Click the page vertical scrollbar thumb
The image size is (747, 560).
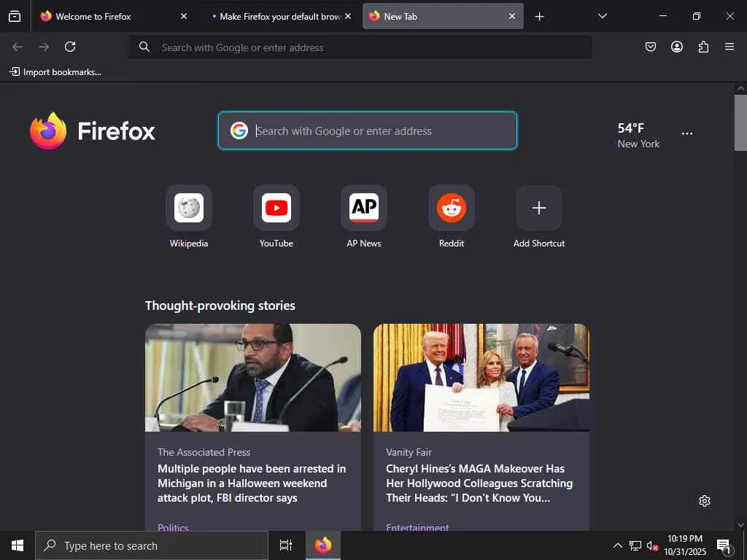click(x=740, y=122)
